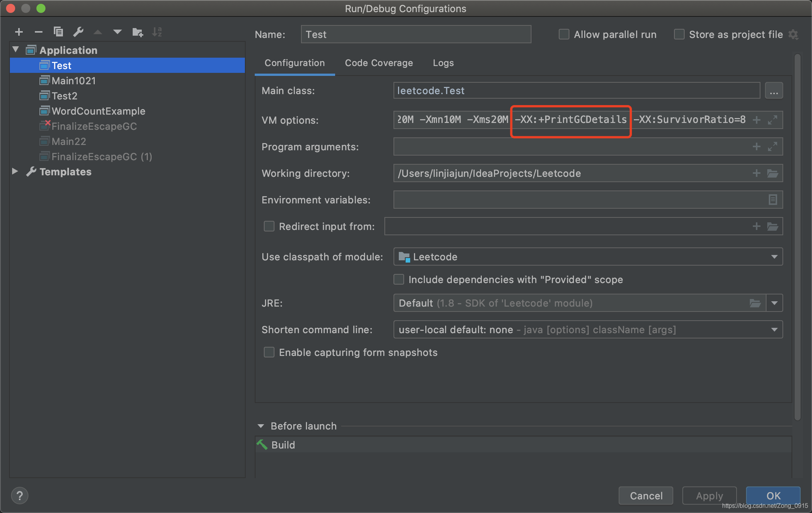Browse main class with ellipsis button
Viewport: 812px width, 513px height.
pyautogui.click(x=774, y=91)
